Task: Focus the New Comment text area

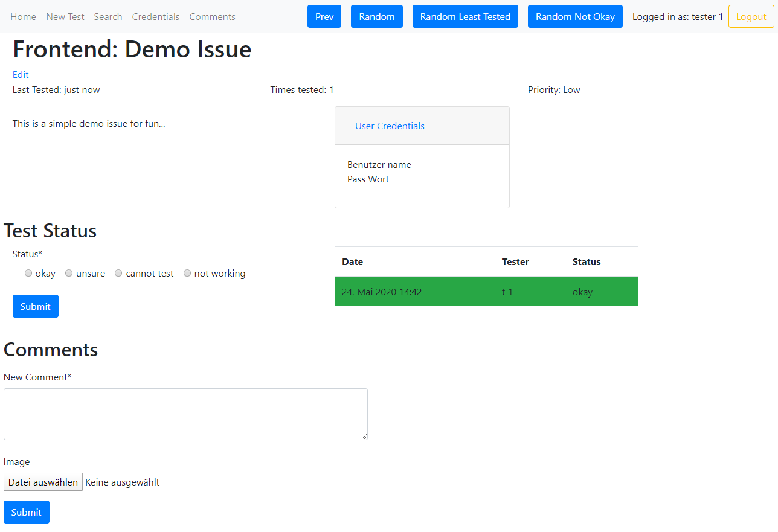Action: coord(185,414)
